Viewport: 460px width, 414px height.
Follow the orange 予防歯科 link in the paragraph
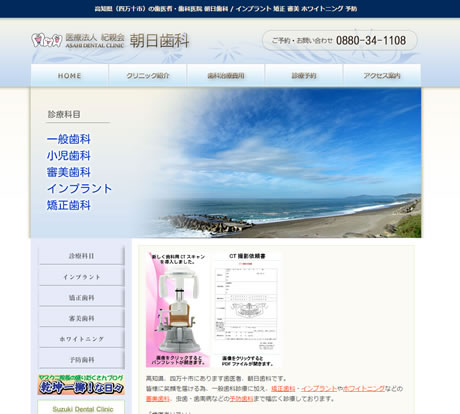(242, 399)
